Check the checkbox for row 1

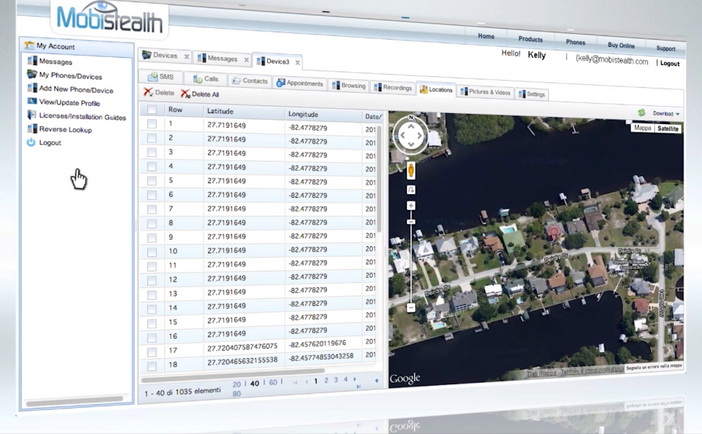point(152,124)
